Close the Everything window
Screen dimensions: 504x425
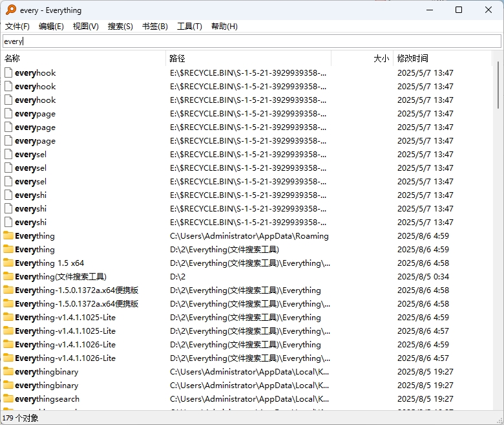coord(488,10)
